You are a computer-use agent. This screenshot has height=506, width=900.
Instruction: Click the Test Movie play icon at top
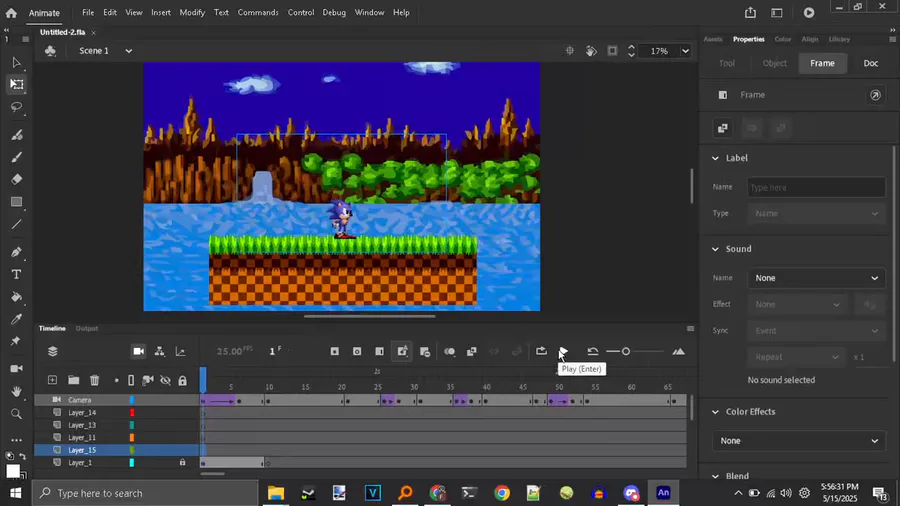[x=809, y=13]
